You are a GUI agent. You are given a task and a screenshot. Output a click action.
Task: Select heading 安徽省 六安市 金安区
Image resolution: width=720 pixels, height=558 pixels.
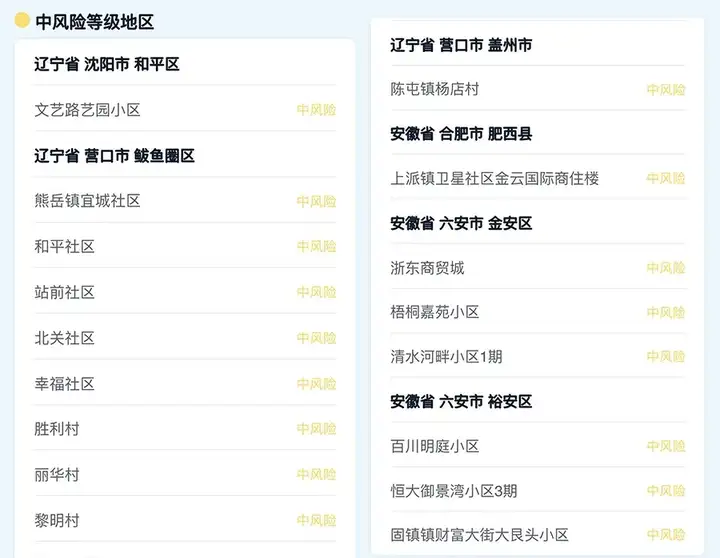(461, 224)
